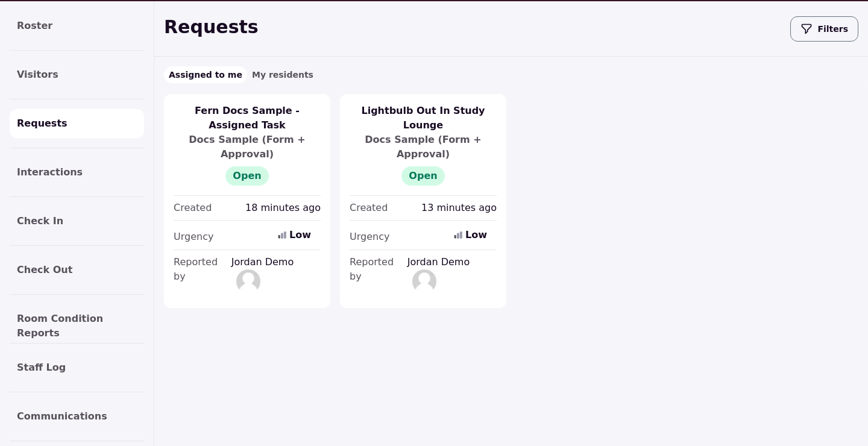Click the Open status badge on Lightbulb Out card
The height and width of the screenshot is (446, 868).
423,176
